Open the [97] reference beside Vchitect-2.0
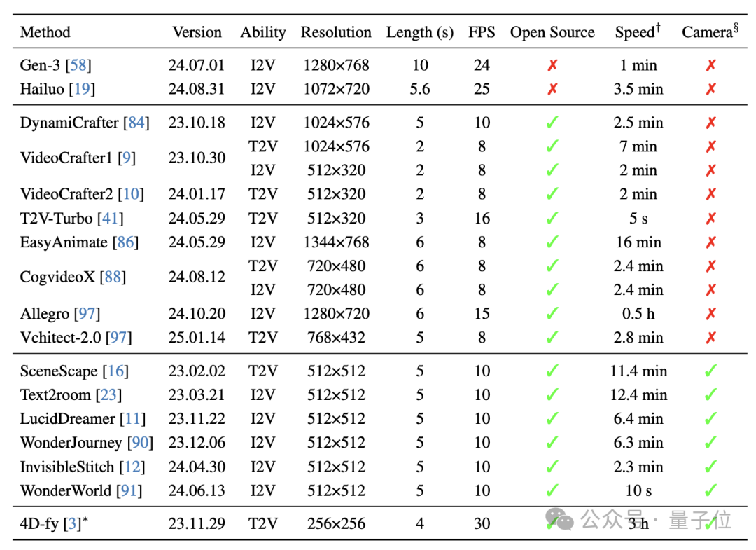The width and height of the screenshot is (756, 550). [118, 337]
